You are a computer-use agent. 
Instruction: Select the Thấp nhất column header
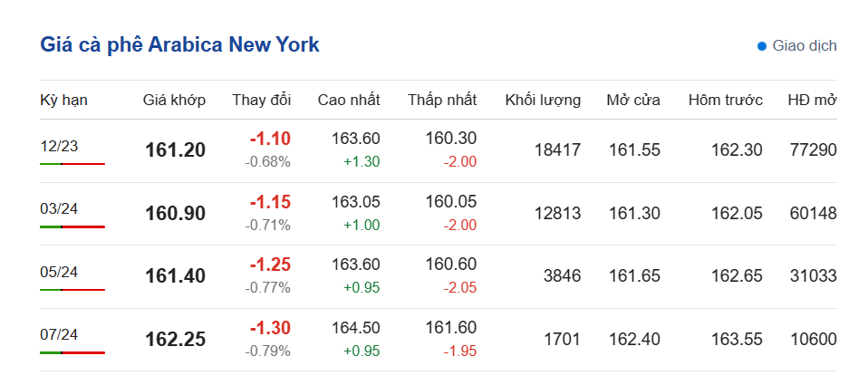point(442,100)
